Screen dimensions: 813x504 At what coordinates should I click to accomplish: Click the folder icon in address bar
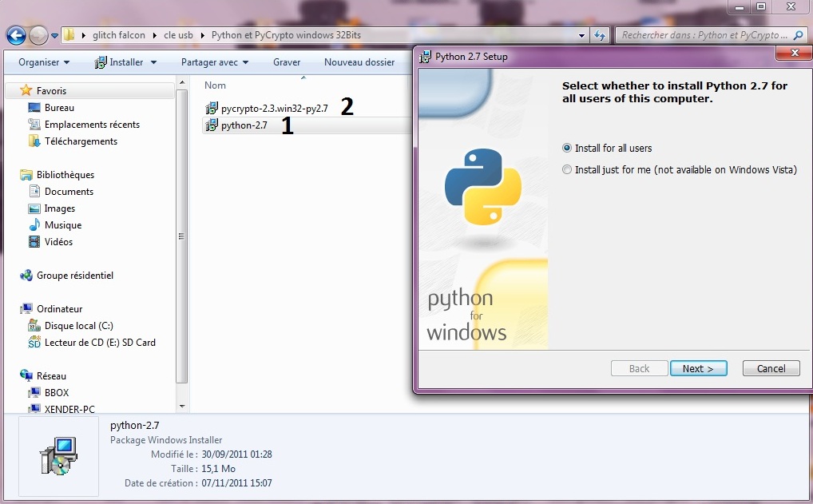[69, 35]
